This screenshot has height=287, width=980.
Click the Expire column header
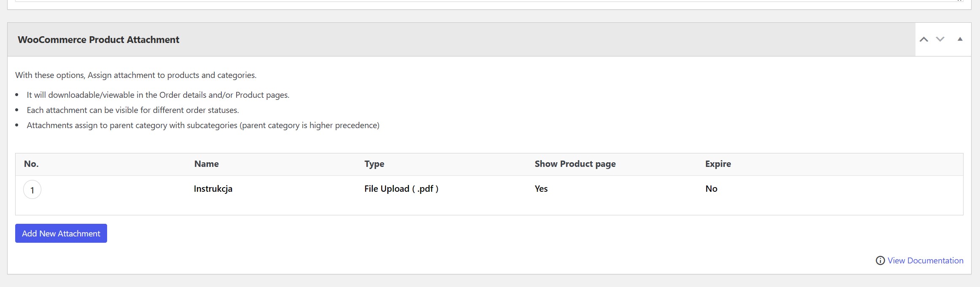tap(718, 164)
